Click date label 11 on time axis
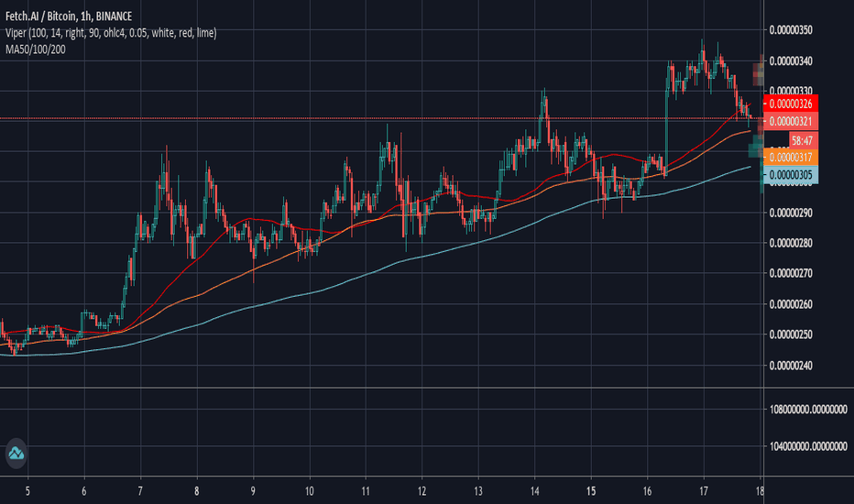The width and height of the screenshot is (854, 504). [366, 491]
